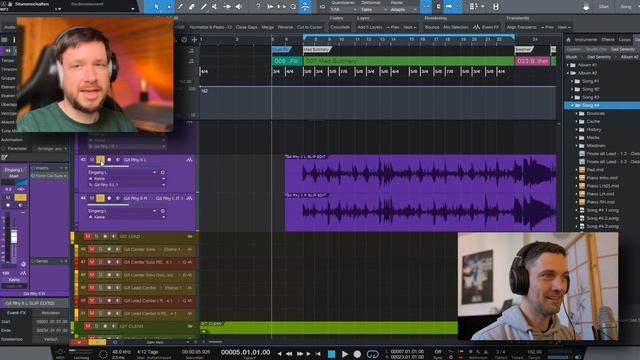Collapse the Album #2 folder
The height and width of the screenshot is (360, 640).
[x=568, y=73]
